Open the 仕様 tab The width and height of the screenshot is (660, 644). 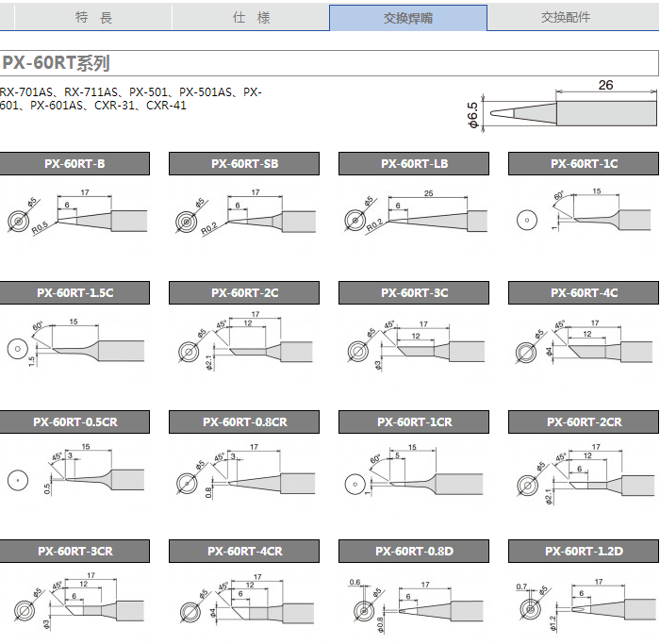tap(251, 18)
